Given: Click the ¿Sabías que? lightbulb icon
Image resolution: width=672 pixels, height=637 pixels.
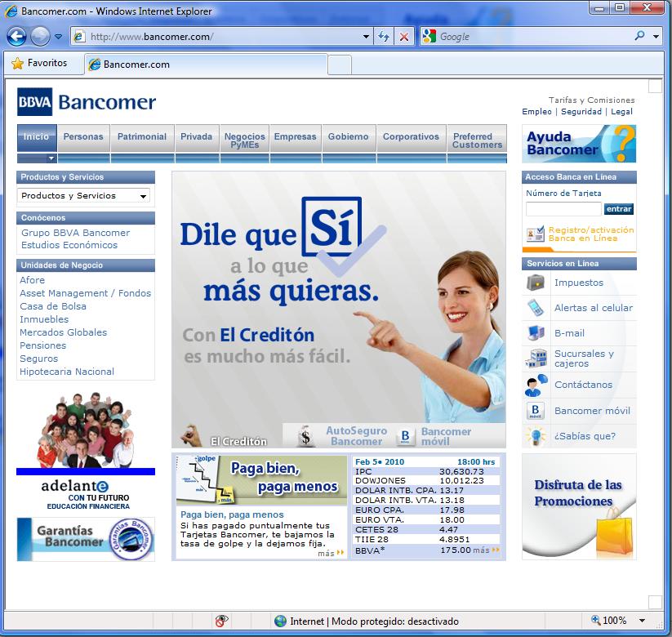Looking at the screenshot, I should [536, 436].
